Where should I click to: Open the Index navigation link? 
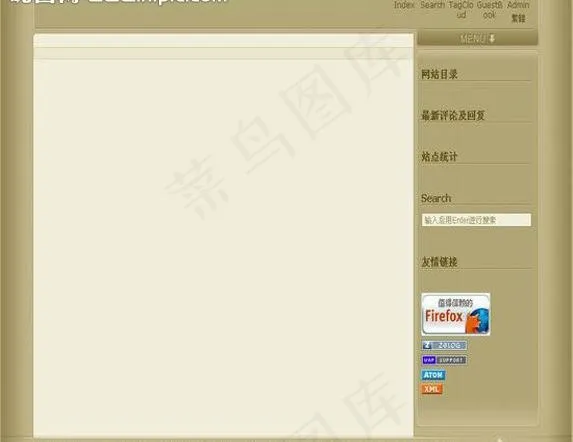point(404,5)
